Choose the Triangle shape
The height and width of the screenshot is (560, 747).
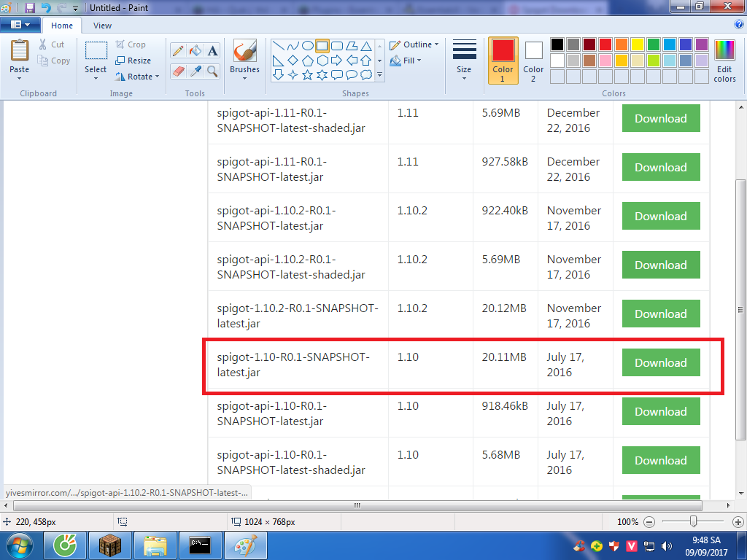tap(366, 46)
